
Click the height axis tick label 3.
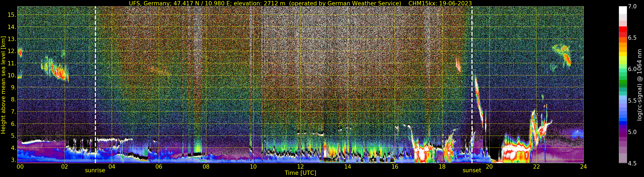tap(14, 160)
